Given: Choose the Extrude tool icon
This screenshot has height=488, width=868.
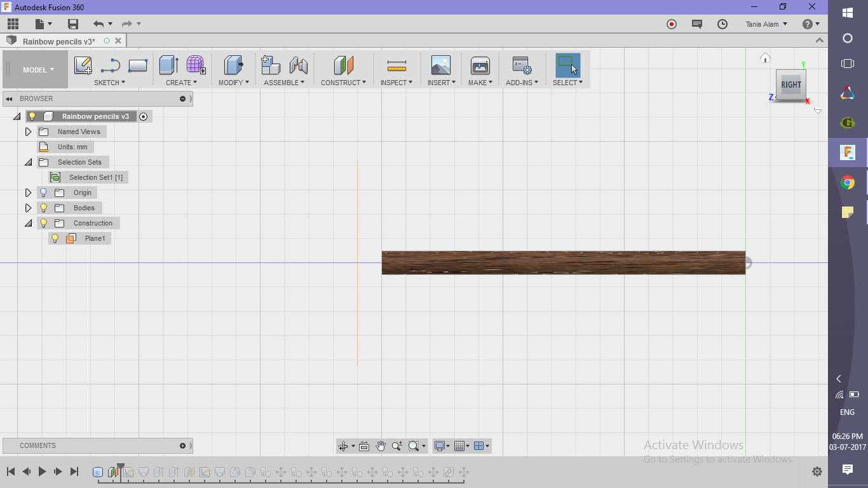Looking at the screenshot, I should pyautogui.click(x=168, y=65).
